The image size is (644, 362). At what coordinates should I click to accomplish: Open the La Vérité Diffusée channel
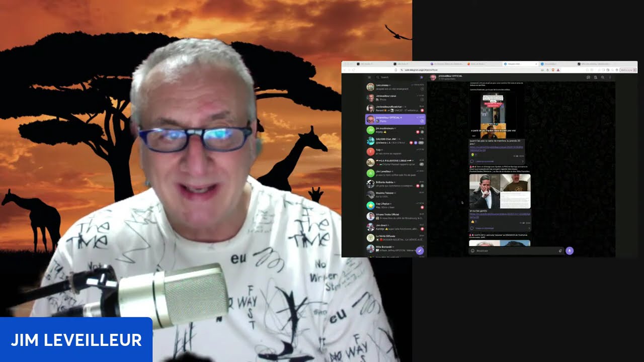pyautogui.click(x=395, y=237)
